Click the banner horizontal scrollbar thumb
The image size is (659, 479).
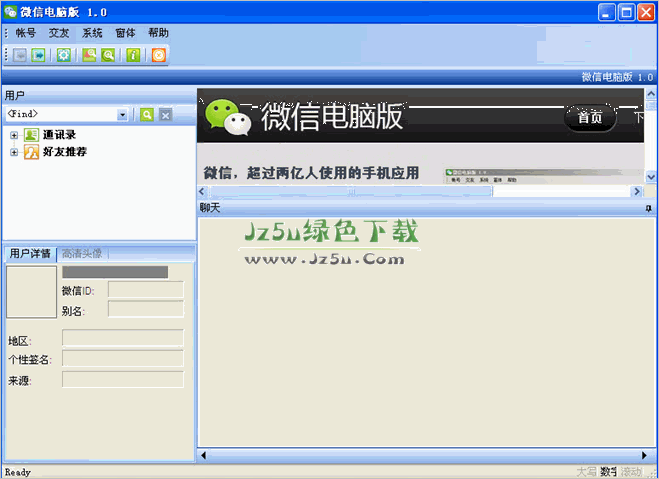click(x=351, y=192)
